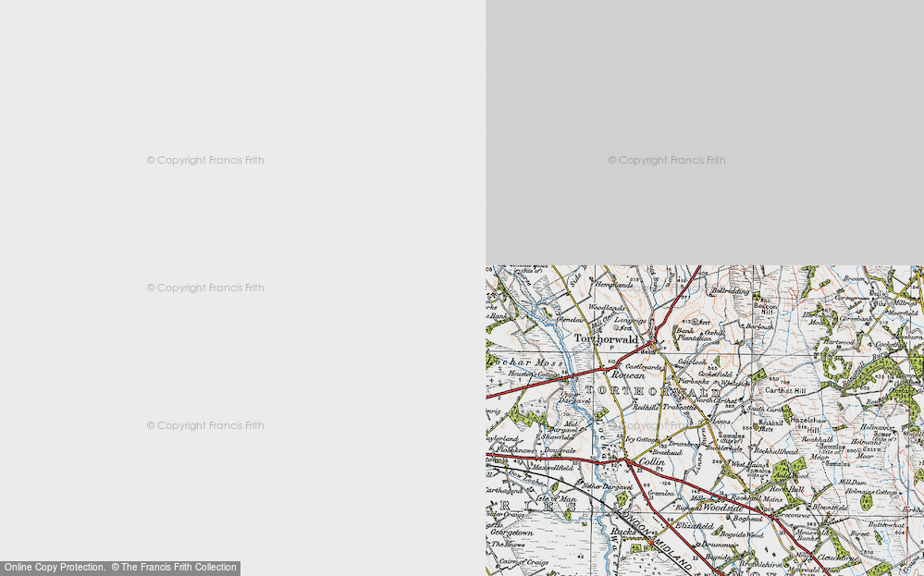
Task: Select the Lochar Moss label
Action: point(524,362)
